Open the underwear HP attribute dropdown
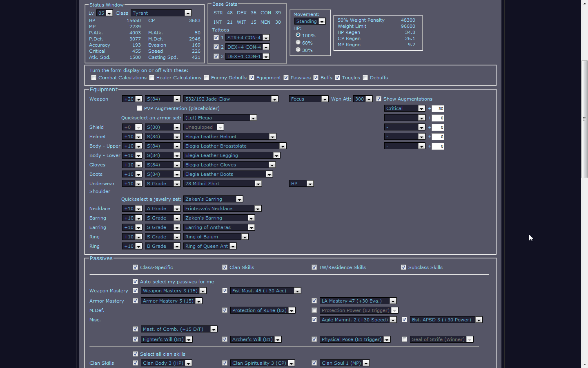Image resolution: width=588 pixels, height=368 pixels. click(301, 184)
